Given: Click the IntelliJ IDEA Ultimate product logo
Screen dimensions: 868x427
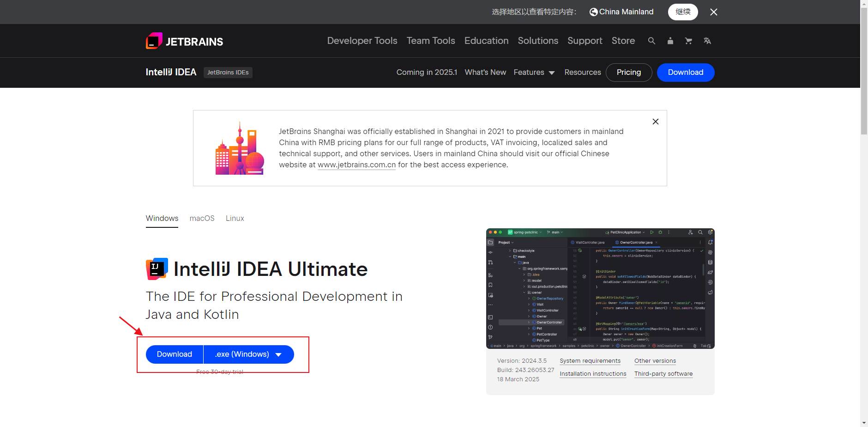Looking at the screenshot, I should [x=157, y=269].
